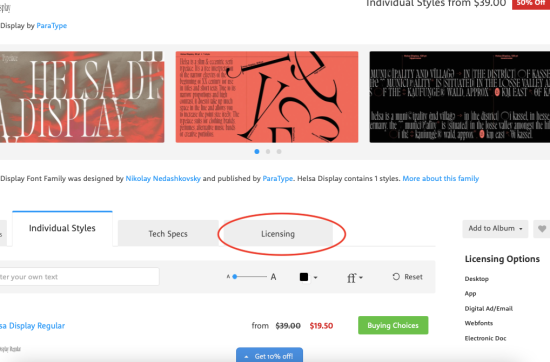This screenshot has width=550, height=362.
Task: Switch to the Tech Specs tab
Action: 168,234
